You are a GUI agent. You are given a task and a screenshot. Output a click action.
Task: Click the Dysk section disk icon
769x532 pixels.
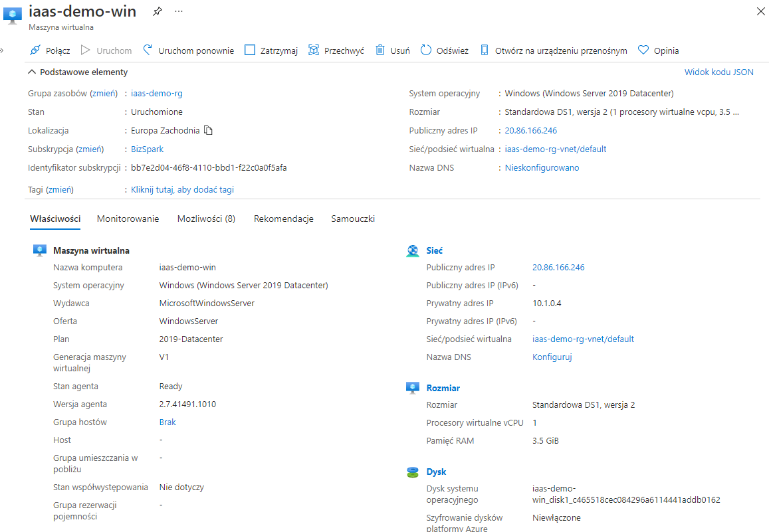pos(413,472)
